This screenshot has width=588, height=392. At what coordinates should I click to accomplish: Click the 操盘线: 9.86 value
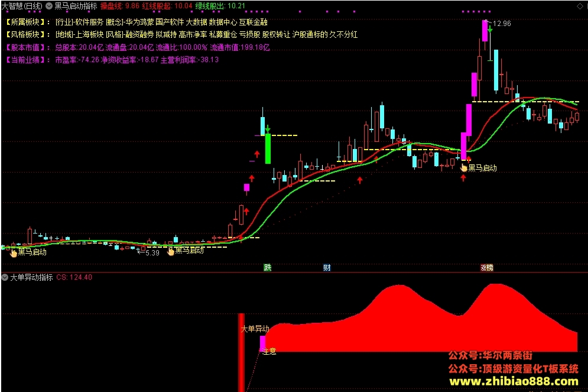click(119, 6)
